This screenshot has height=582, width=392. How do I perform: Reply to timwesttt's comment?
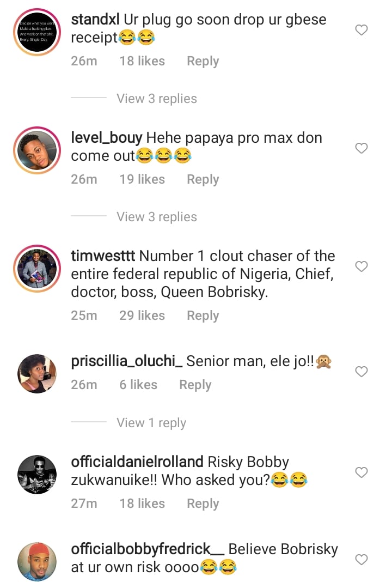pyautogui.click(x=203, y=316)
